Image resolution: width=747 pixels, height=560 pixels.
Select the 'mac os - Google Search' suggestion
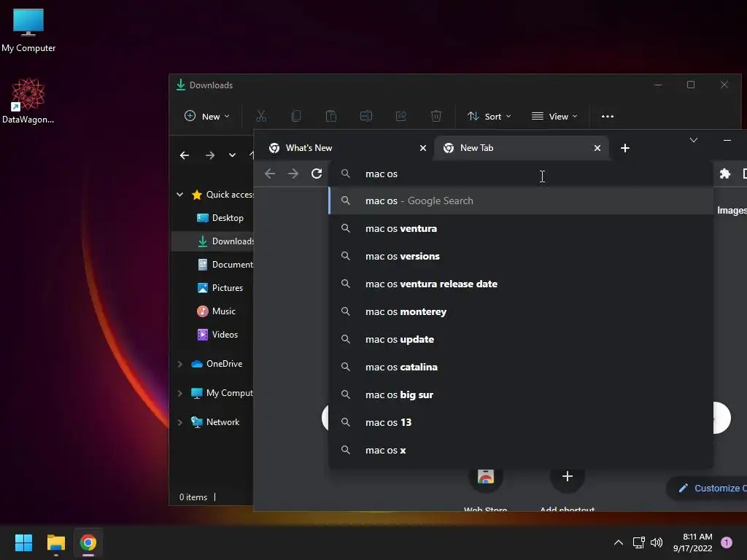[521, 201]
